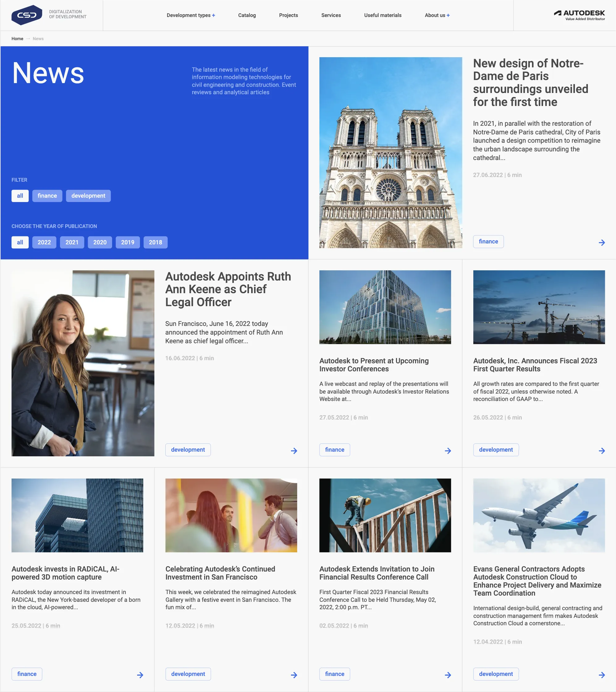Expand Development types menu plus icon
This screenshot has height=692, width=616.
213,15
